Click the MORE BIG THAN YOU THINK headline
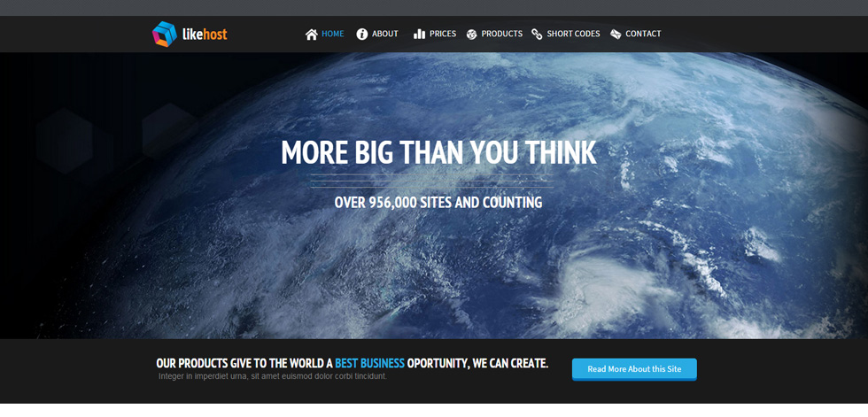This screenshot has height=417, width=868. [438, 152]
